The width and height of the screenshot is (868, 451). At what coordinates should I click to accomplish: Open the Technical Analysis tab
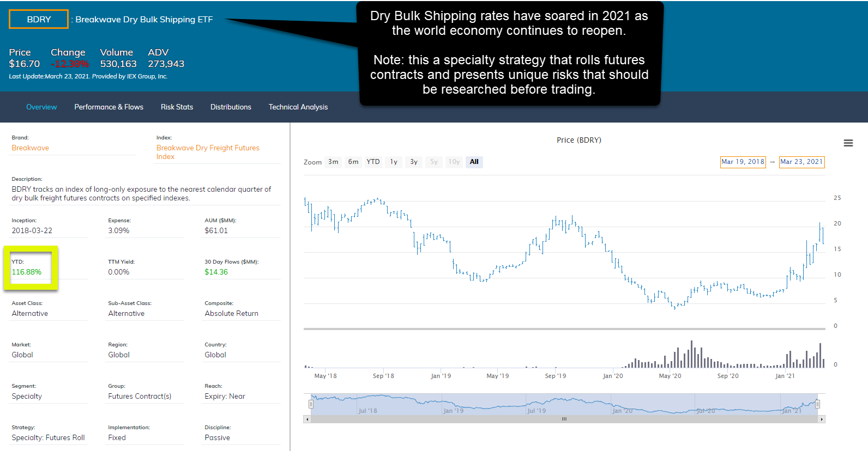(298, 107)
